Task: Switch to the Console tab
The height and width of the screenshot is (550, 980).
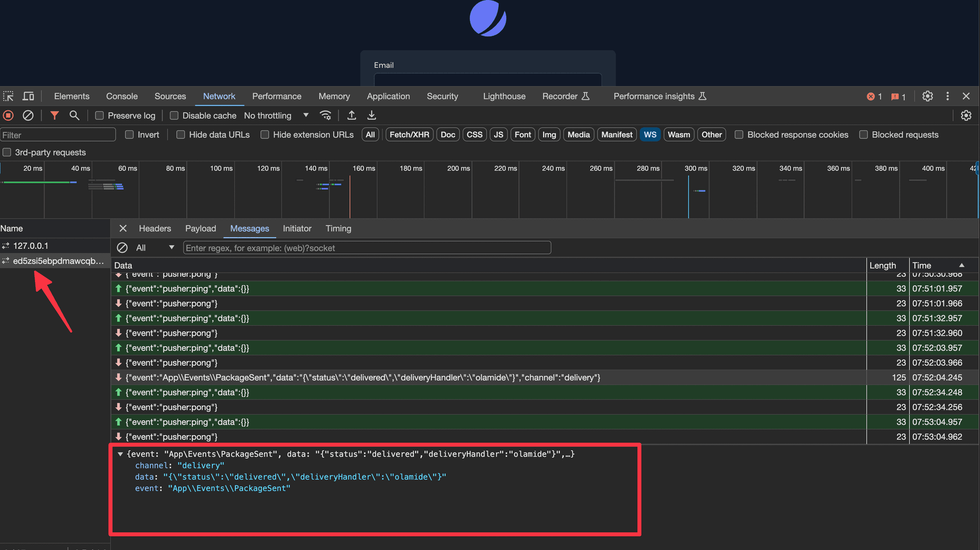Action: (122, 96)
